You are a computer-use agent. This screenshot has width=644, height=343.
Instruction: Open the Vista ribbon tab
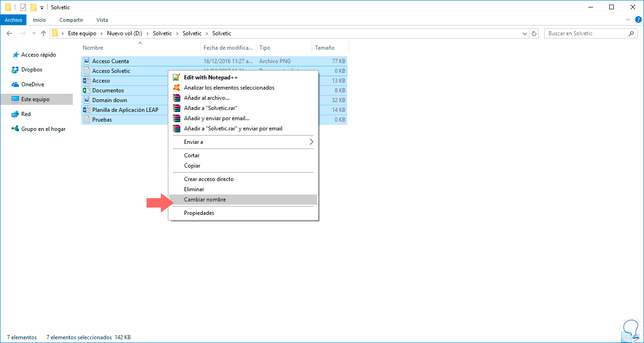pos(102,20)
